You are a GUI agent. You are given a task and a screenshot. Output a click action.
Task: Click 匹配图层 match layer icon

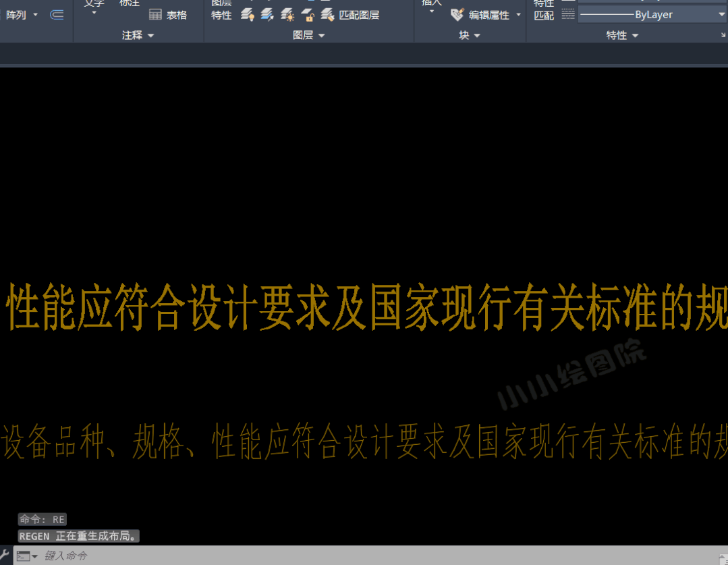tap(328, 15)
